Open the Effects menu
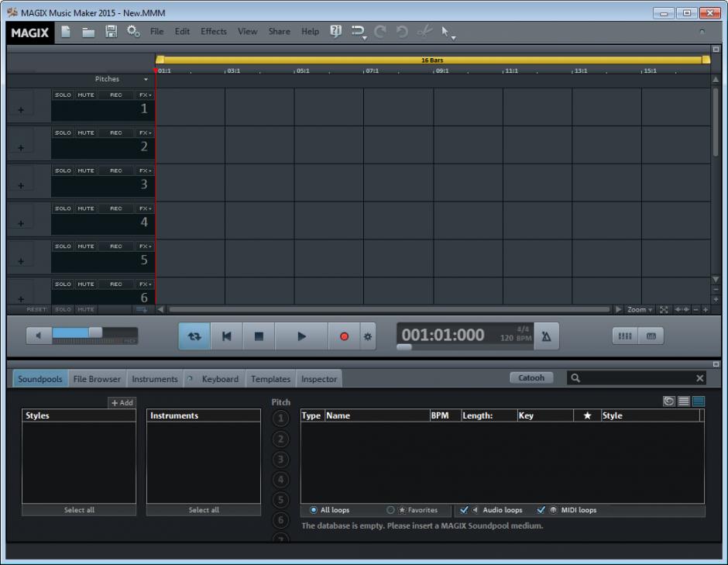The width and height of the screenshot is (728, 565). click(x=214, y=32)
